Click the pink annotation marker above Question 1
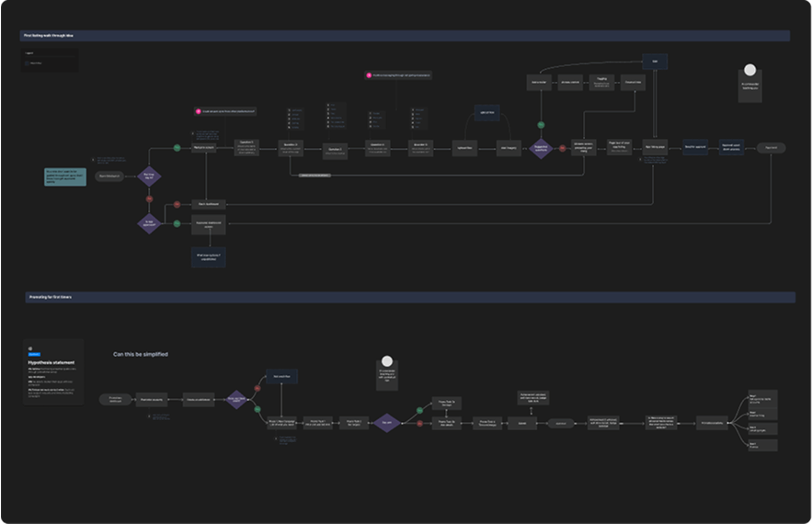 (x=198, y=111)
